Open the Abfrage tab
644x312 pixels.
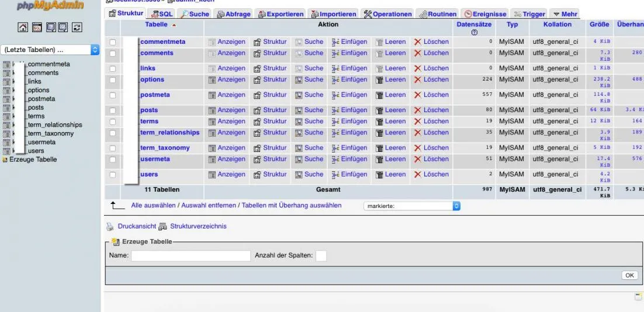[233, 14]
